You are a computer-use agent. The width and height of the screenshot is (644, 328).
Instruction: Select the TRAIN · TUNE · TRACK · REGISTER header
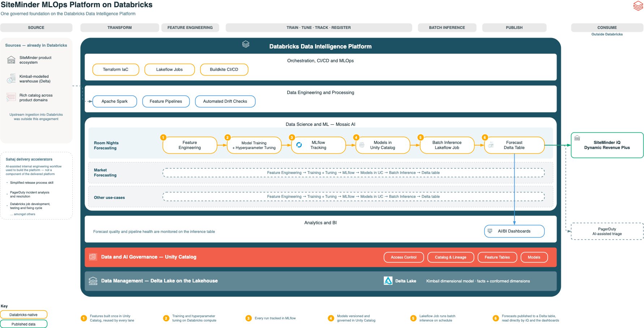tap(319, 27)
